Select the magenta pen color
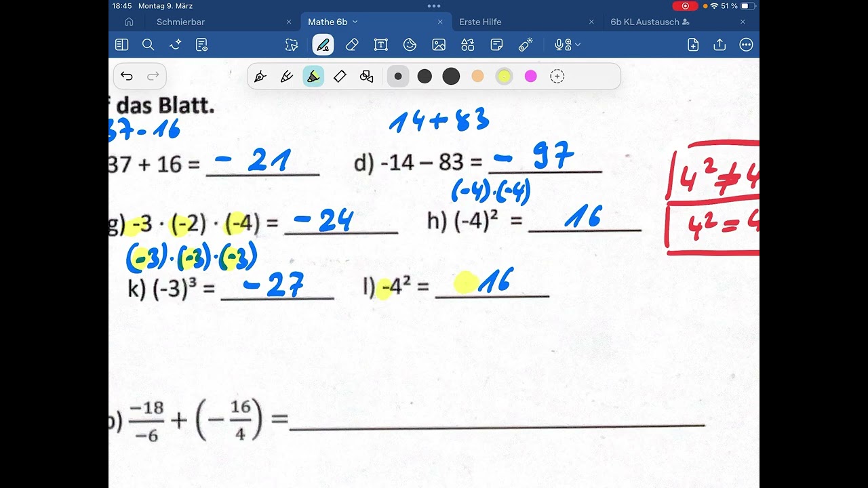 coord(530,77)
